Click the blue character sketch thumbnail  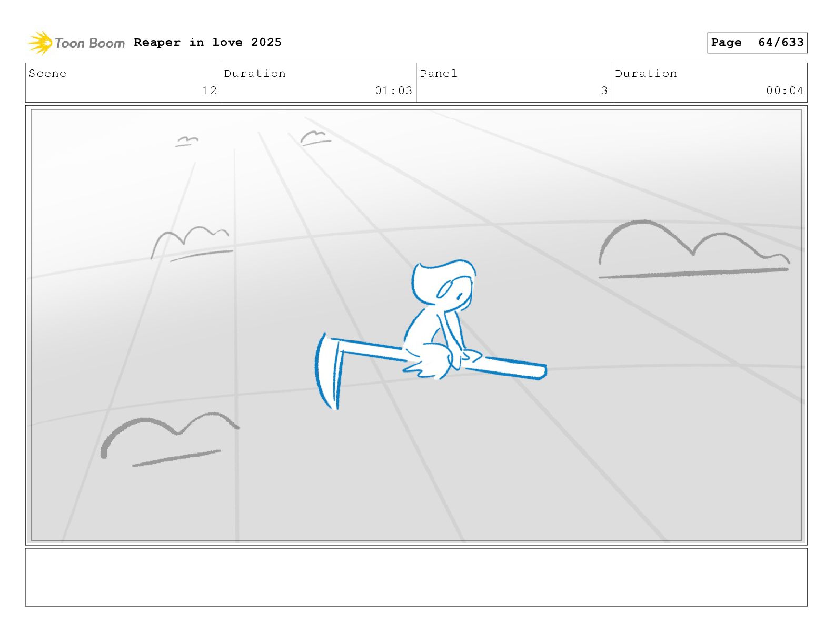click(x=431, y=335)
